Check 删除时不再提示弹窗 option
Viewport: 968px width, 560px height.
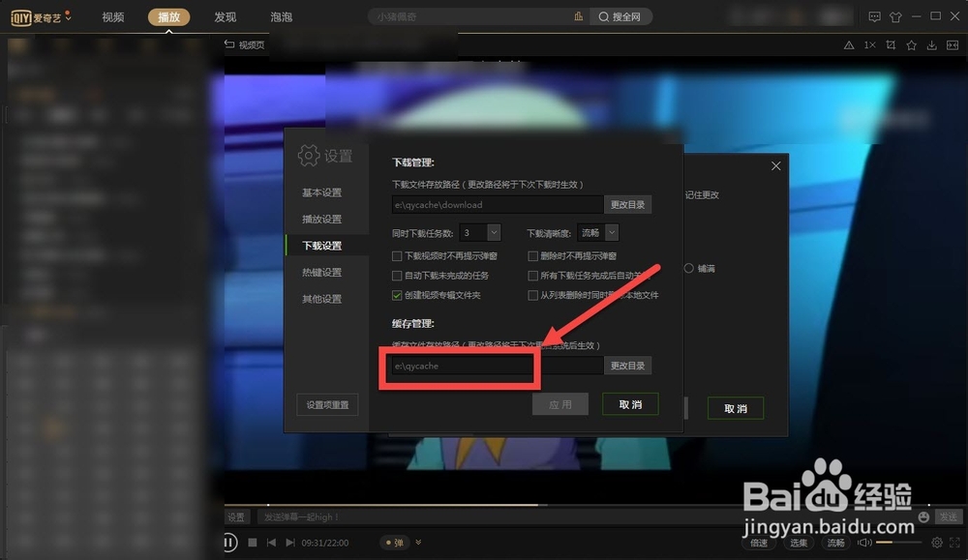point(533,255)
